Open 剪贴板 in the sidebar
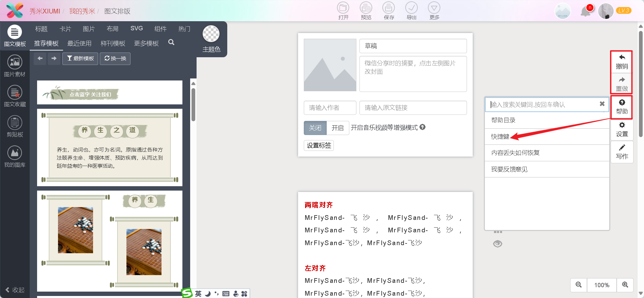This screenshot has height=298, width=644. pyautogui.click(x=14, y=126)
